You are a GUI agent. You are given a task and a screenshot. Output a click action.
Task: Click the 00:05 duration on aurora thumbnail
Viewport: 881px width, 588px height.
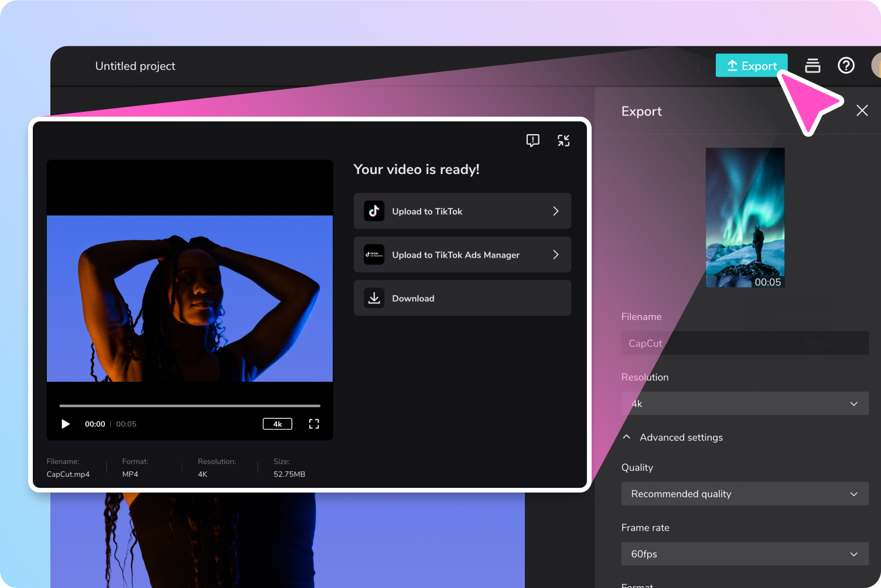coord(768,282)
